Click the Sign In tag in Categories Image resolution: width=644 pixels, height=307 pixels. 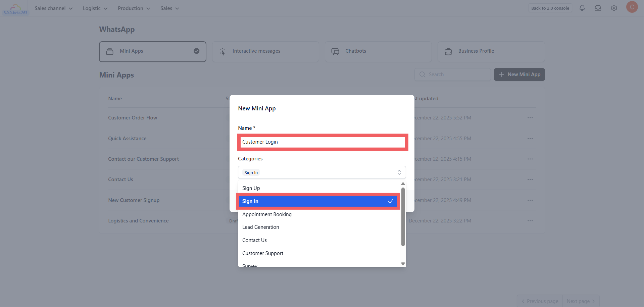point(251,172)
